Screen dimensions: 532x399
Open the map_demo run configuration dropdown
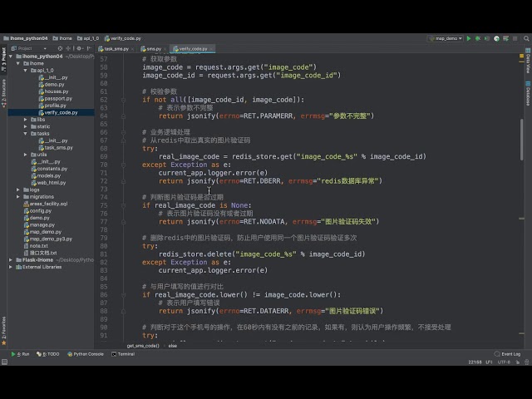[x=446, y=38]
